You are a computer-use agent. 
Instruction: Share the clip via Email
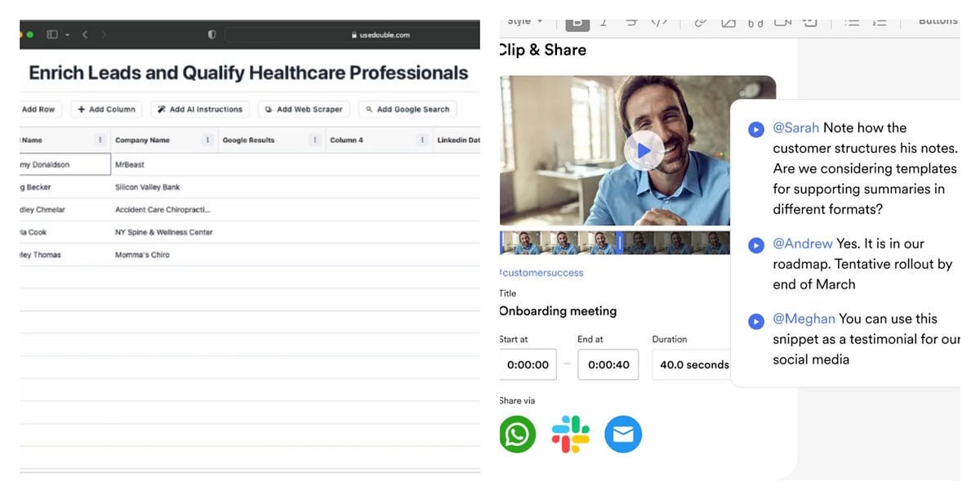click(x=623, y=434)
